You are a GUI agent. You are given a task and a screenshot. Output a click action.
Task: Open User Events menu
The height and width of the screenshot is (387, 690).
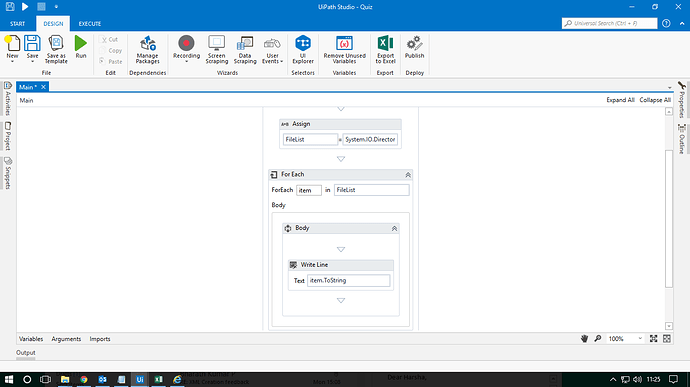(x=272, y=50)
